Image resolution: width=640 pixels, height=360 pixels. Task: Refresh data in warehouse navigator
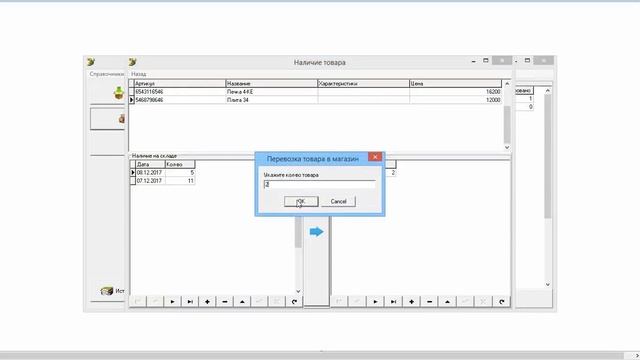(x=295, y=302)
